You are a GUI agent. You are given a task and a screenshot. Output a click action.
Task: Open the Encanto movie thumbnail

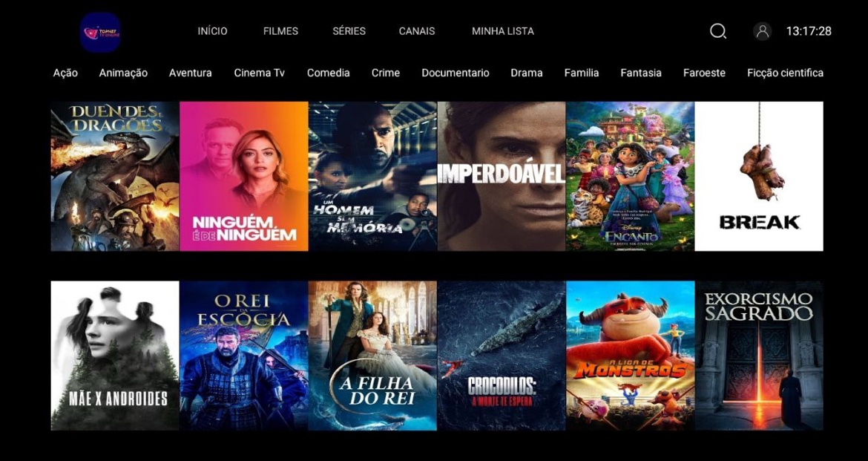630,176
